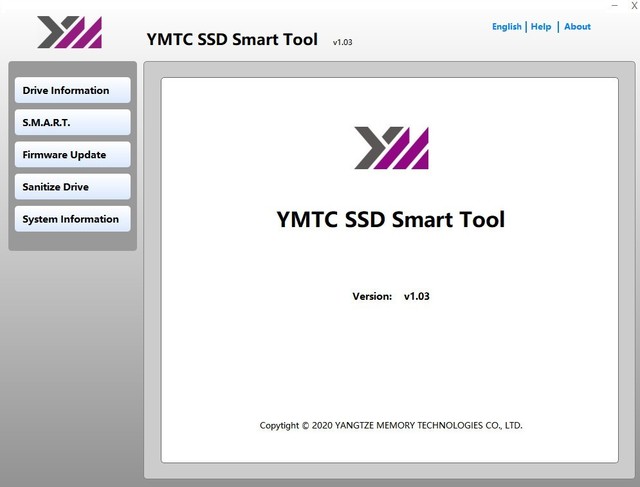Open the S.M.A.R.T. section
This screenshot has width=640, height=487.
73,122
